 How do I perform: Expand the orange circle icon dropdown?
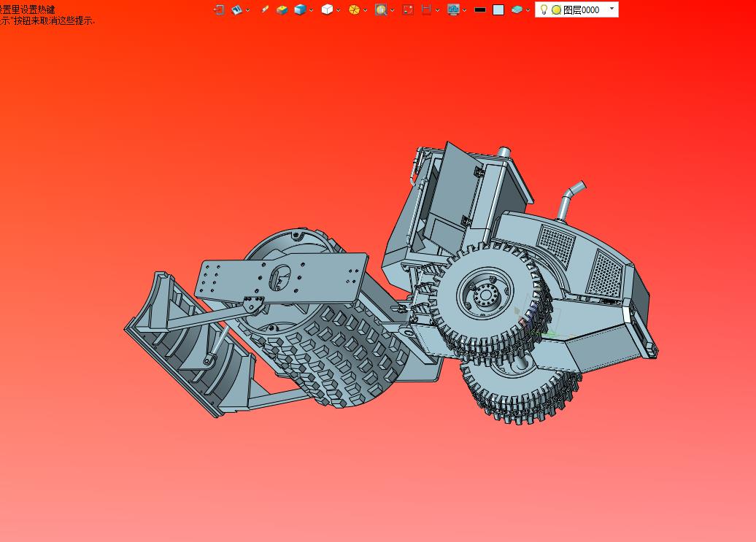365,10
